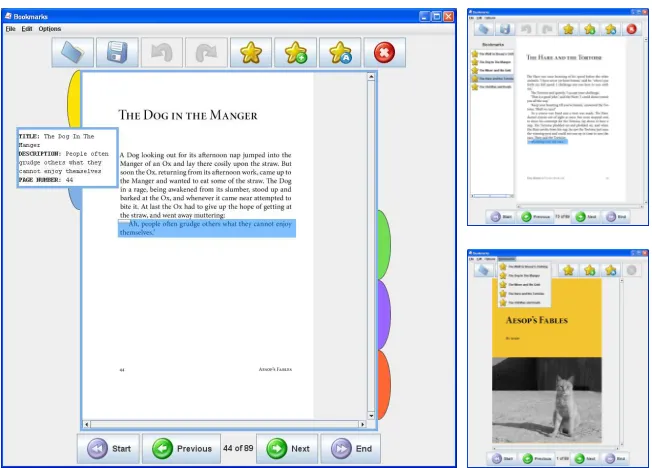This screenshot has height=468, width=652.
Task: Click red X icon in the Hare and Tortoise window
Action: [632, 29]
